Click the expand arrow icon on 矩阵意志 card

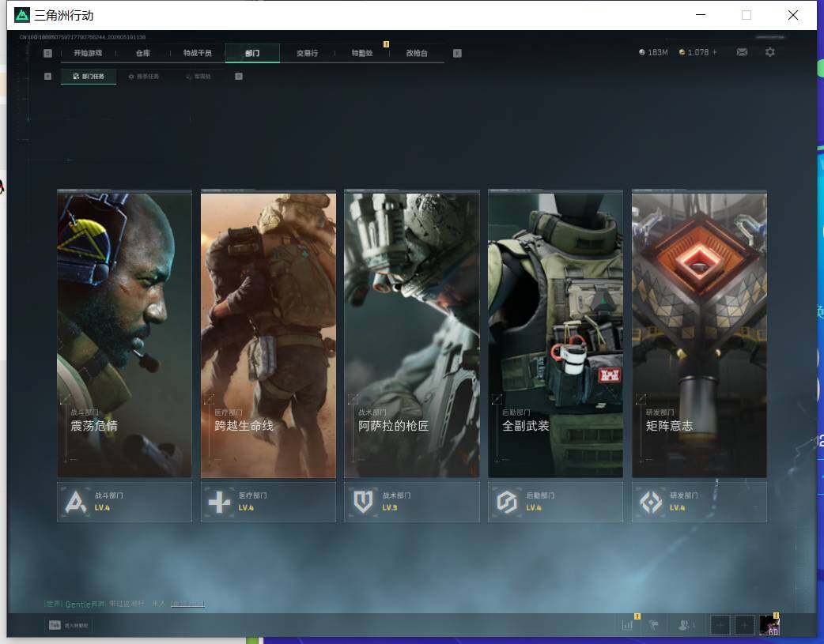point(641,399)
